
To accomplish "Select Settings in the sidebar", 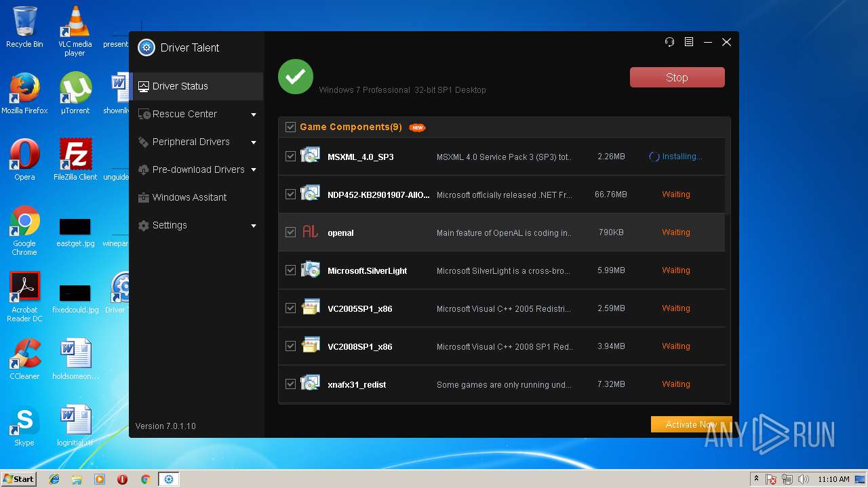I will [x=196, y=225].
